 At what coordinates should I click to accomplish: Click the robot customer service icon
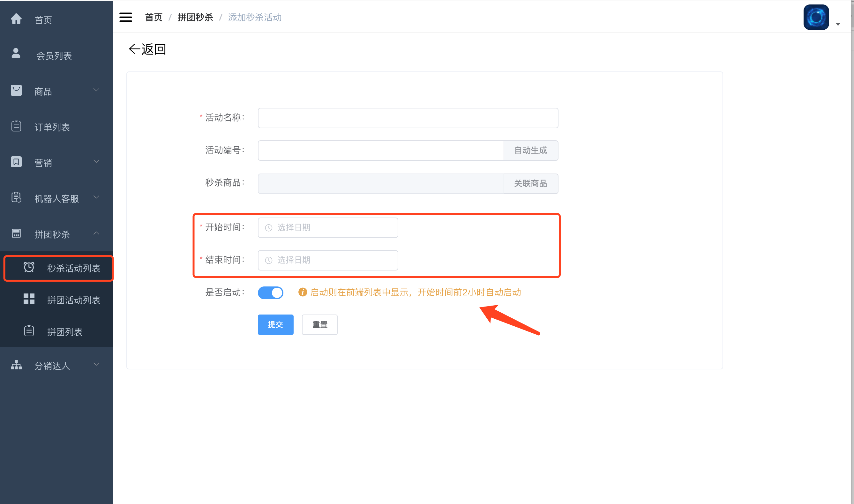pos(16,197)
